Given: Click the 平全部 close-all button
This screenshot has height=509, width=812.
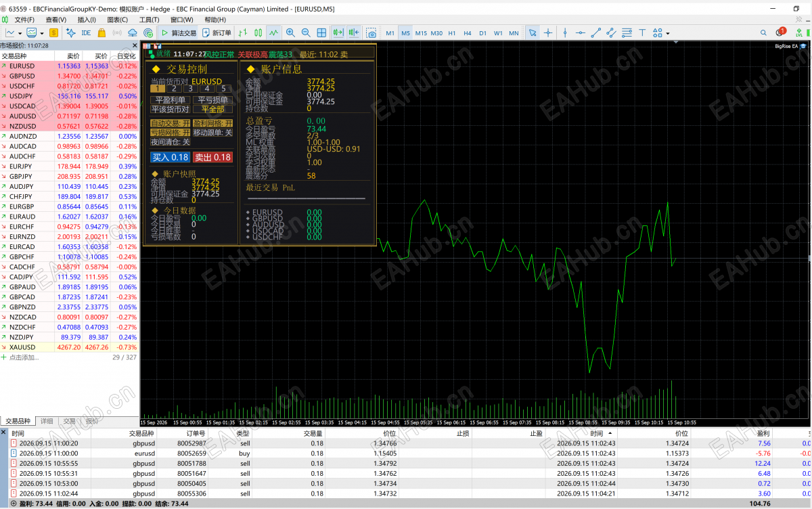Looking at the screenshot, I should pos(212,109).
